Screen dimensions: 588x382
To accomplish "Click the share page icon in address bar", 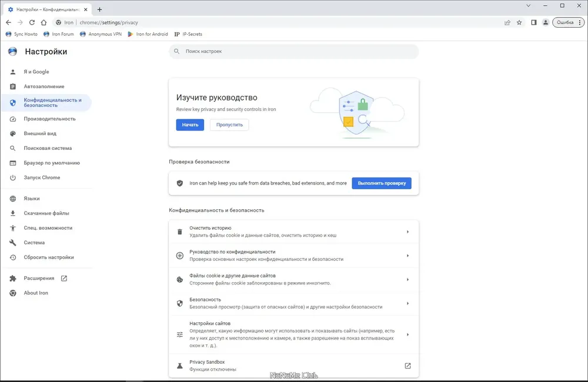I will coord(507,22).
